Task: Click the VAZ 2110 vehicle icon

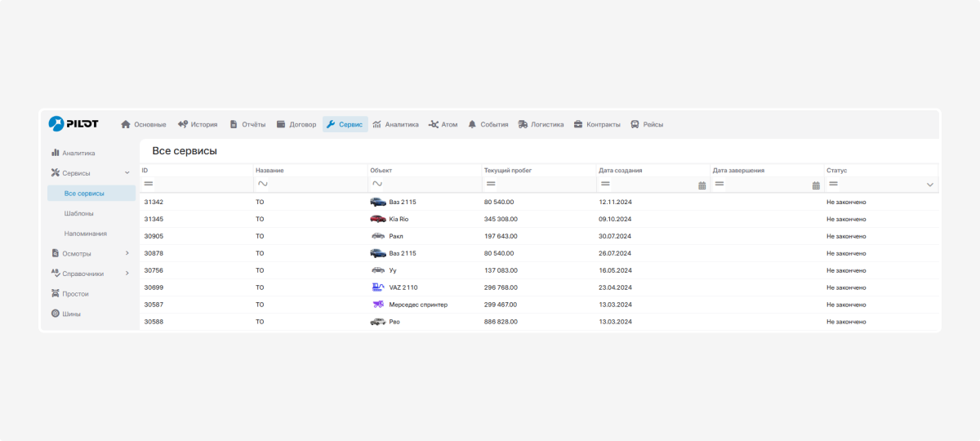Action: tap(377, 287)
